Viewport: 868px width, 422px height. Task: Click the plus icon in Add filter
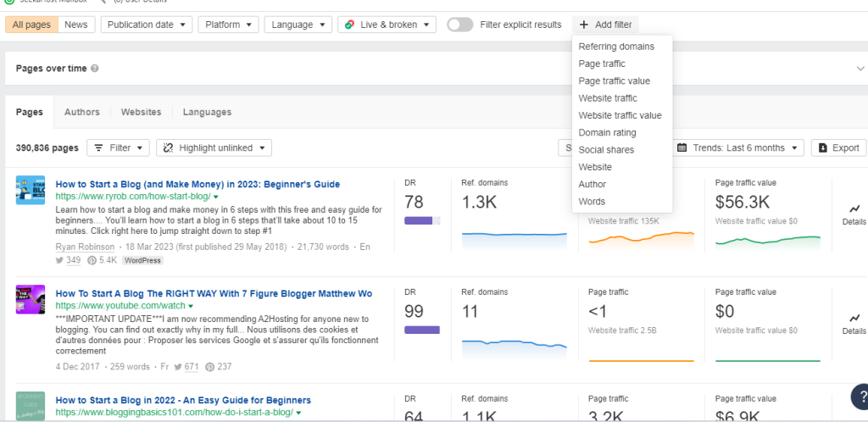[x=583, y=25]
